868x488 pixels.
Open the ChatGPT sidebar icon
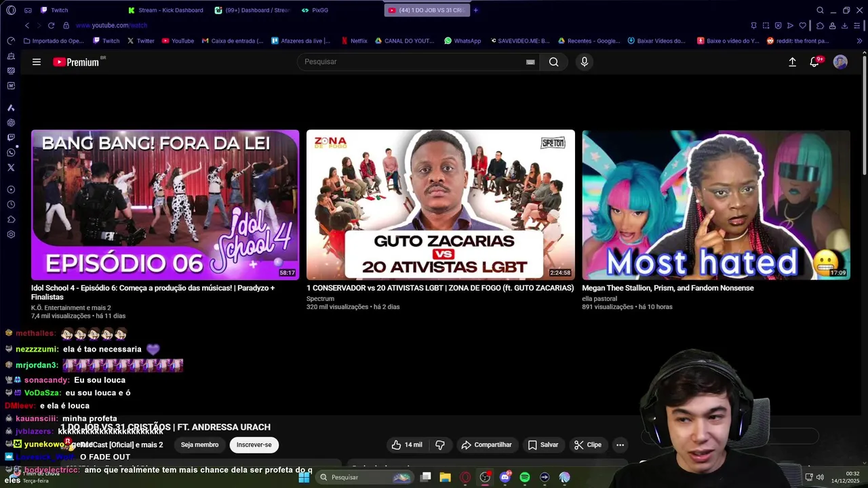click(x=11, y=123)
